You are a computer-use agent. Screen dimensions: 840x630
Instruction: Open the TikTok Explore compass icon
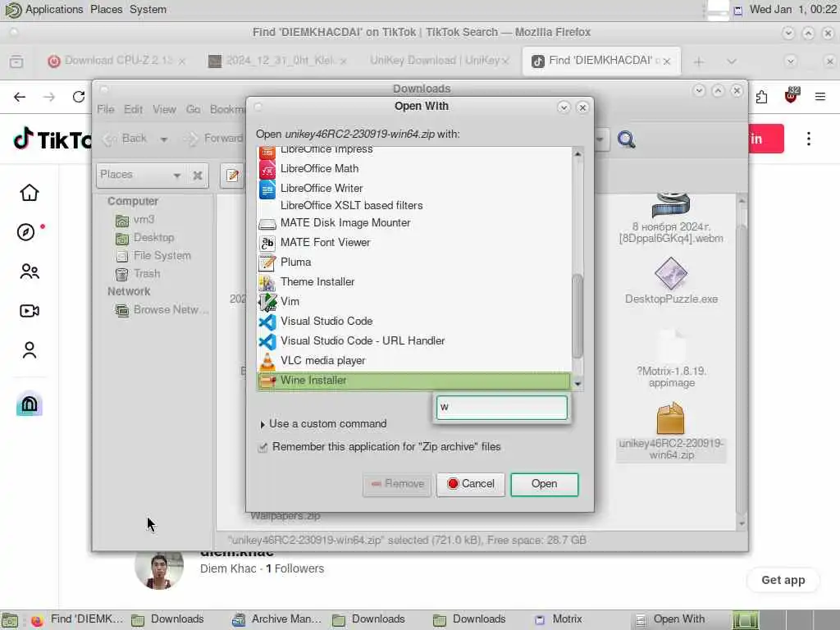tap(25, 232)
